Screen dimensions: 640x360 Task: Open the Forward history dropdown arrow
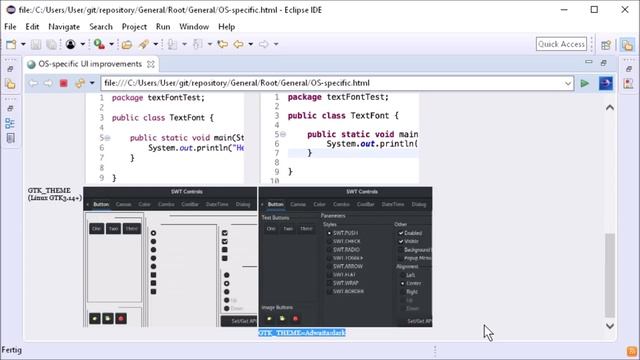(x=276, y=44)
